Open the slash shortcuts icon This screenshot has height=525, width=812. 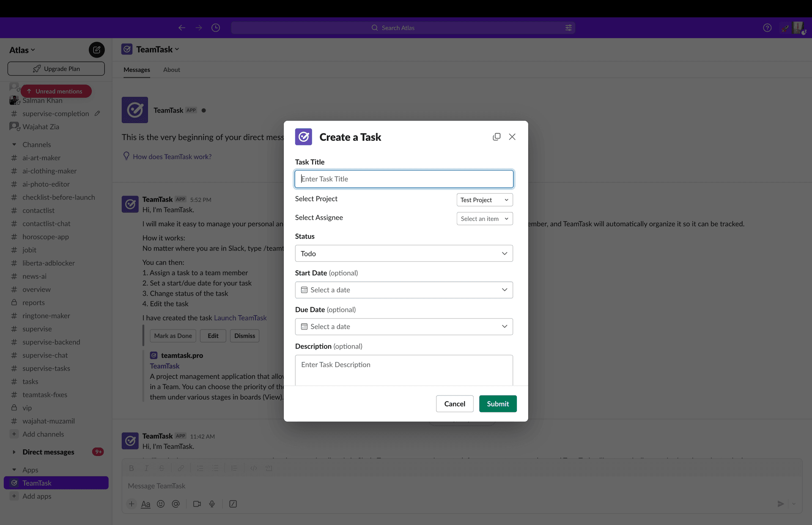[233, 504]
